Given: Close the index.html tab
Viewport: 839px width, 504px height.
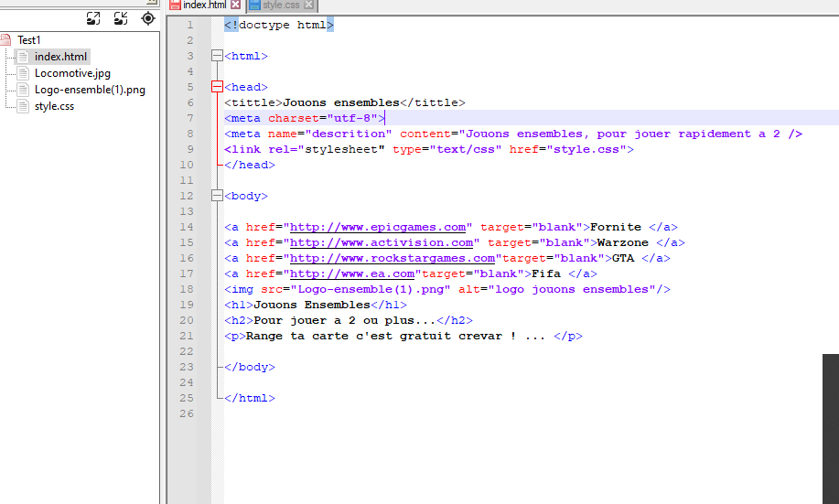Looking at the screenshot, I should 235,5.
